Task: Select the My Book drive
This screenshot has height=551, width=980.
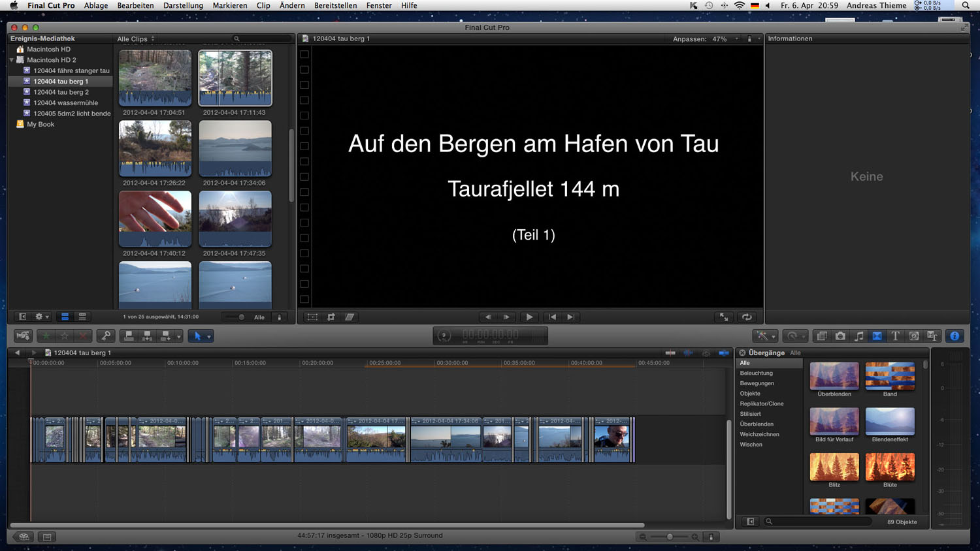Action: (x=40, y=124)
